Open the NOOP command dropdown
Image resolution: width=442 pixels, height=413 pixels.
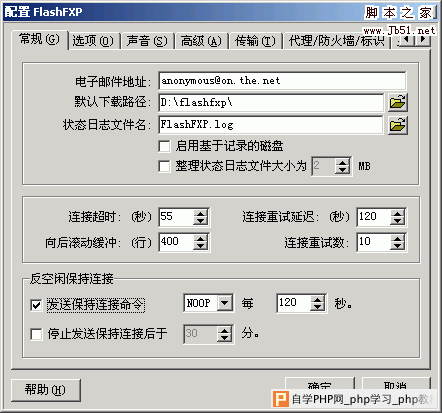click(225, 303)
